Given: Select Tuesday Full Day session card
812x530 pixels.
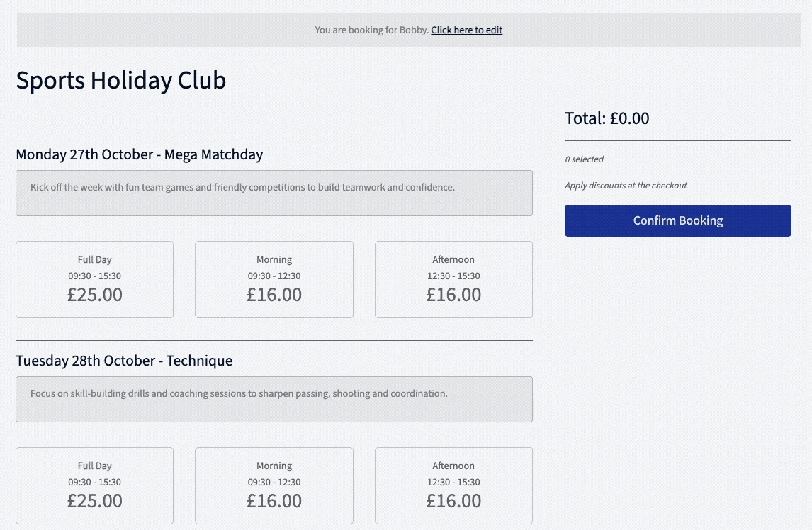Looking at the screenshot, I should coord(94,485).
